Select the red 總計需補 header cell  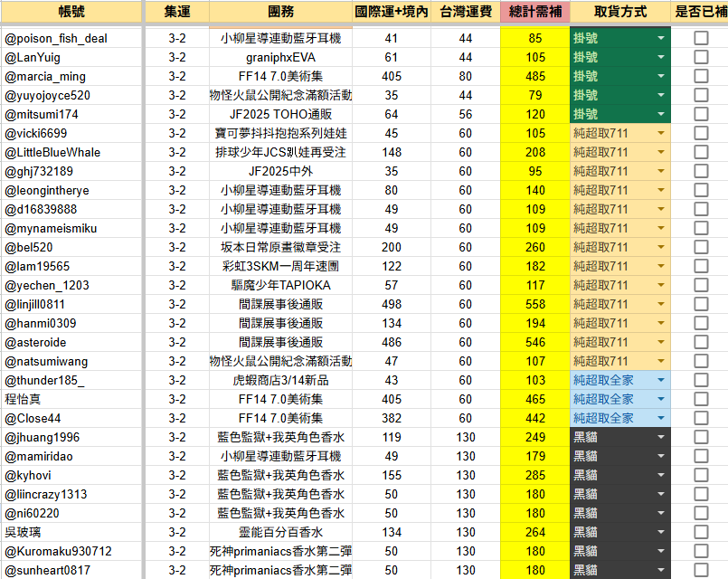(x=535, y=12)
